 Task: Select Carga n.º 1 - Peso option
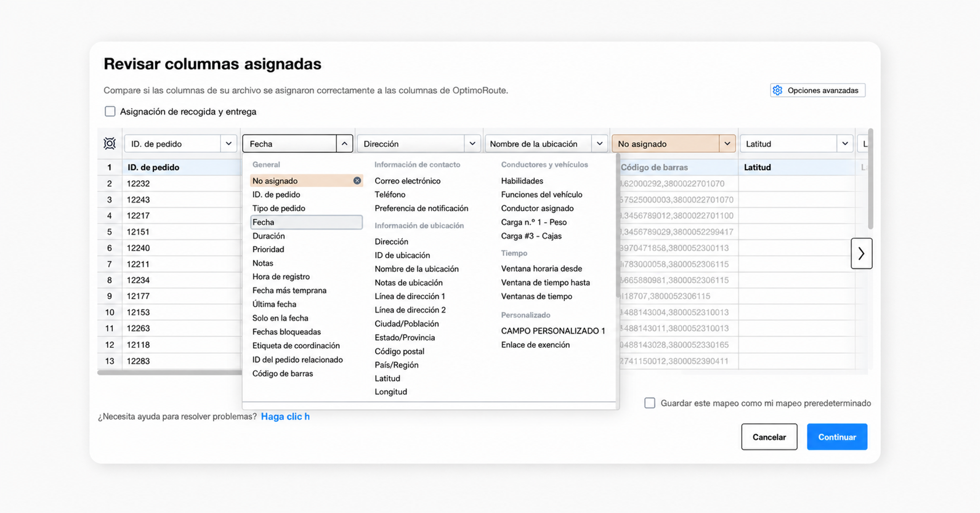(x=534, y=222)
